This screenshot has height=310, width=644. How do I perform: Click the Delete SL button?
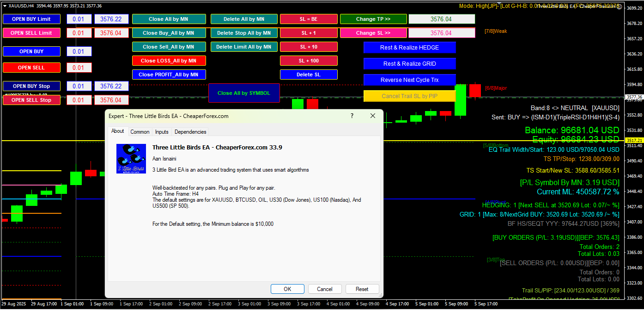click(x=309, y=74)
